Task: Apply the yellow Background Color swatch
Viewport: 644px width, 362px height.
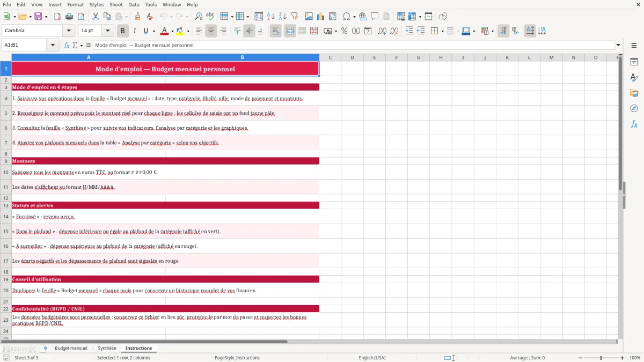Action: click(180, 31)
